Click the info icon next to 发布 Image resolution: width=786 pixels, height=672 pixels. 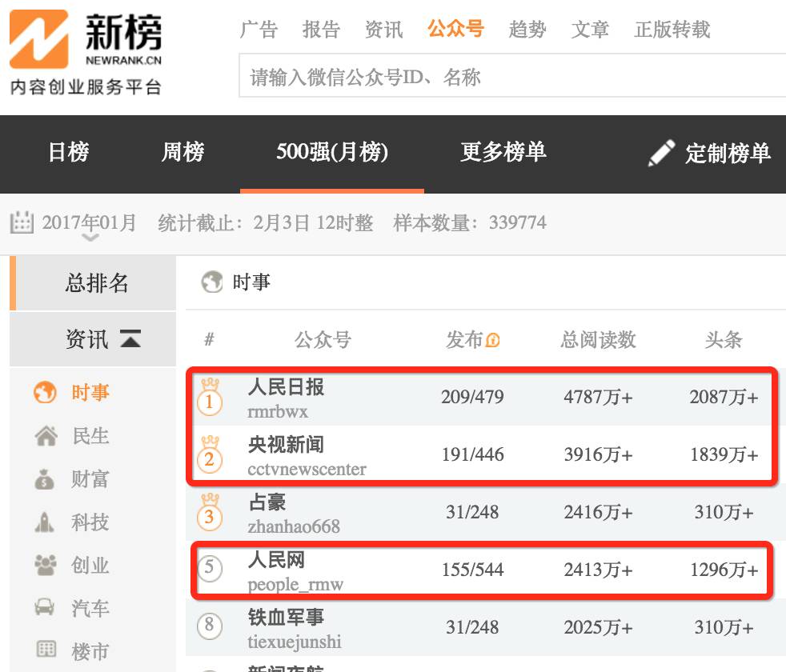coord(493,341)
